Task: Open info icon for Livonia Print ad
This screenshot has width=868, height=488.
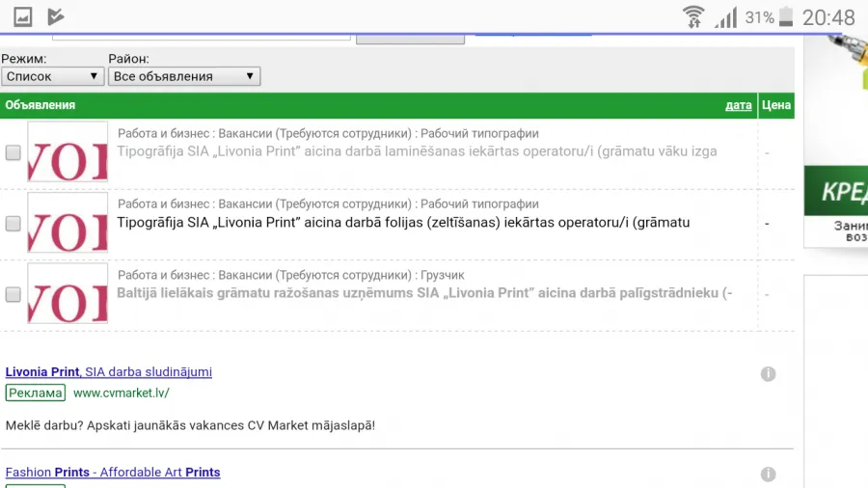Action: pos(768,374)
